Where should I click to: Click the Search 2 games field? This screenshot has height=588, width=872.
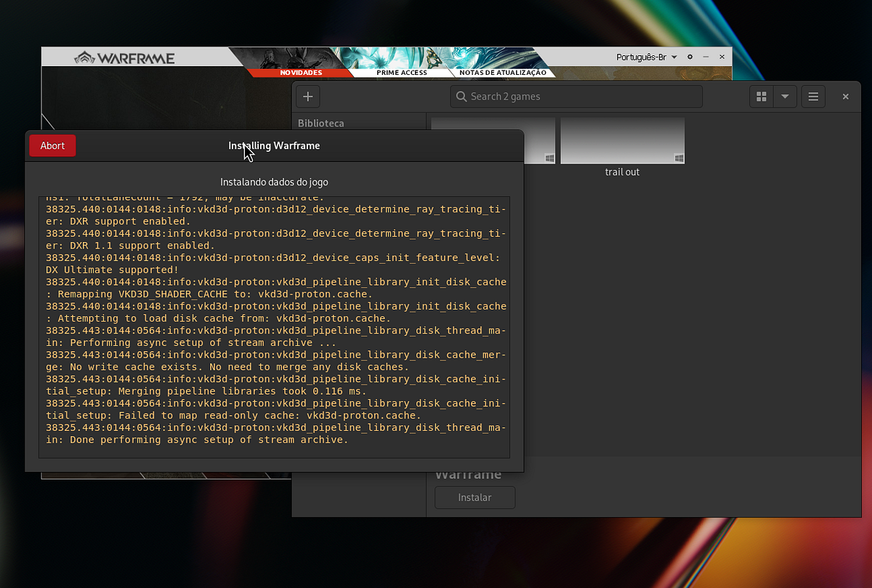576,96
